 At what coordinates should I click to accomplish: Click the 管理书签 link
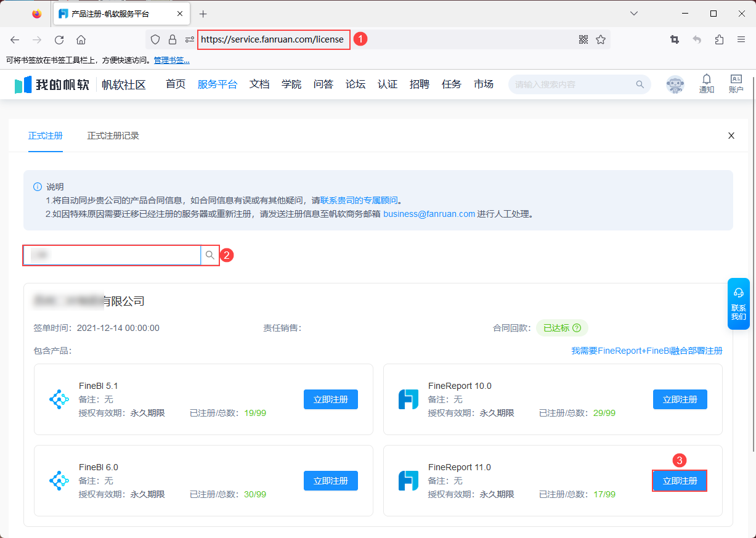coord(172,60)
